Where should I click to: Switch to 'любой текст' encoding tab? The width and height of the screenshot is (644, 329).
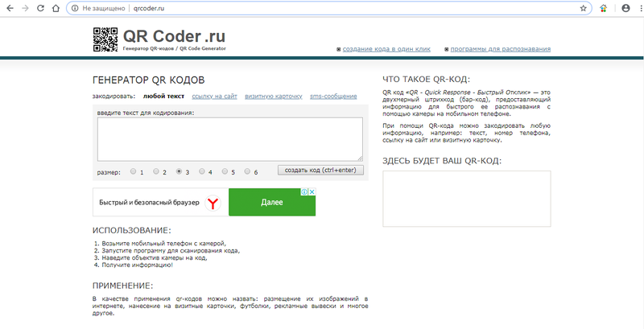point(163,97)
